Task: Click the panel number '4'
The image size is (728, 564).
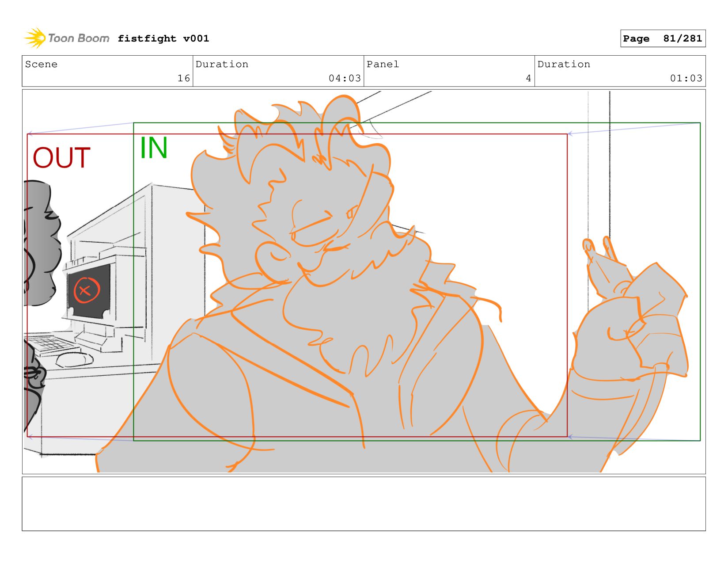Action: (x=528, y=78)
